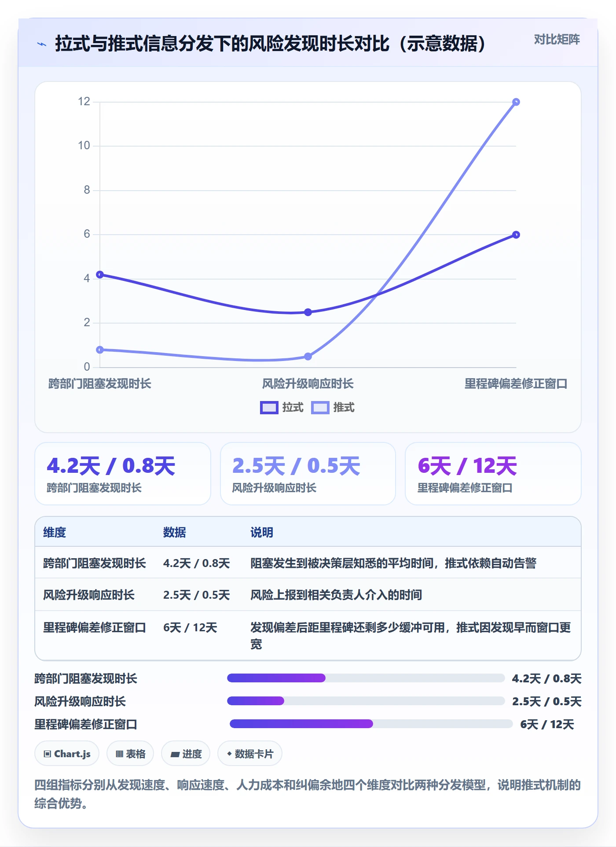Click the 拉式 data point at 2.5
Screen dimensions: 616x847
(x=308, y=312)
